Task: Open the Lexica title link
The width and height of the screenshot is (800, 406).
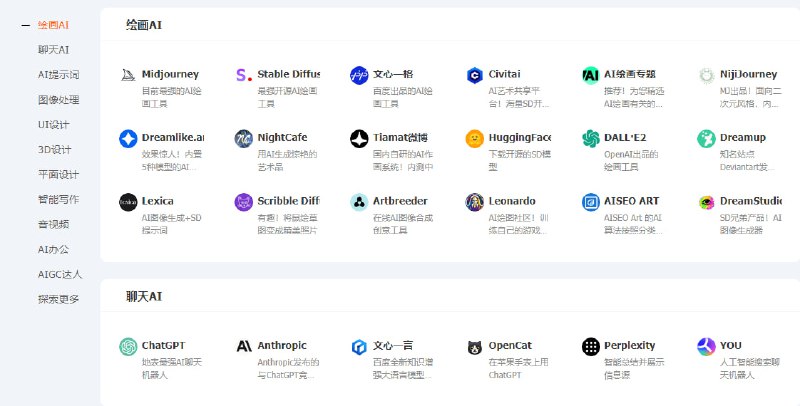Action: point(157,201)
